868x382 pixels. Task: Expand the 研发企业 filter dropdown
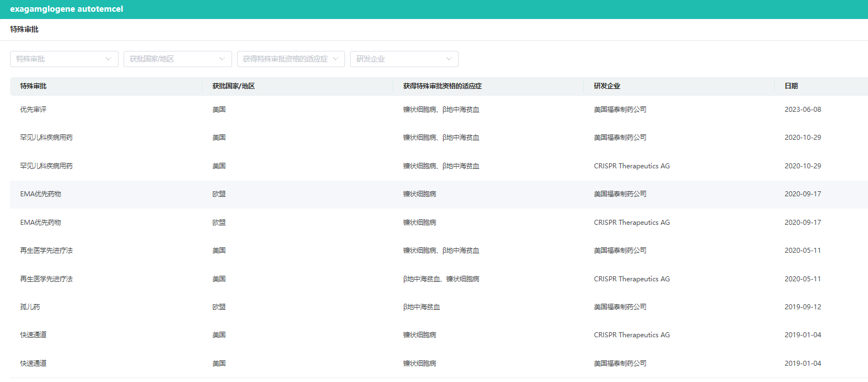point(404,59)
